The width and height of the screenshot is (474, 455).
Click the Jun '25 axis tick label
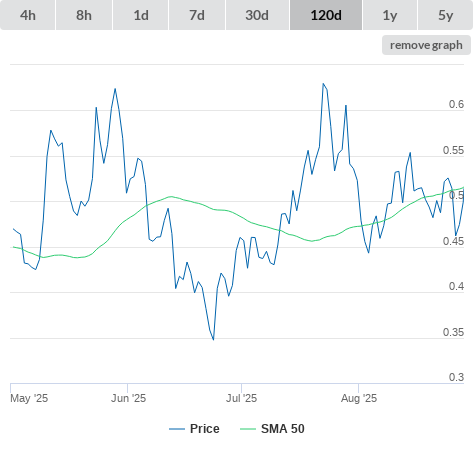pyautogui.click(x=128, y=398)
